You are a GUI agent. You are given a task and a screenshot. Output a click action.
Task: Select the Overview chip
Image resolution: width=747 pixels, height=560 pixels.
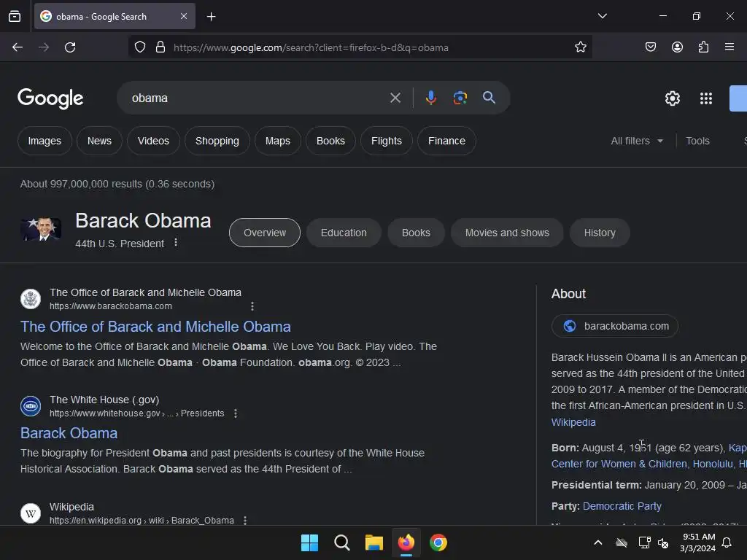[x=265, y=233]
